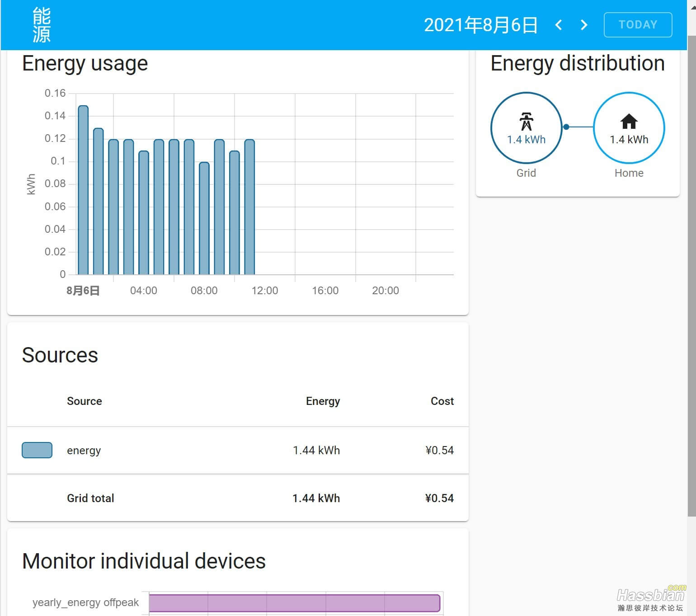This screenshot has width=696, height=616.
Task: Click the 0.16 y-axis label
Action: [x=55, y=93]
